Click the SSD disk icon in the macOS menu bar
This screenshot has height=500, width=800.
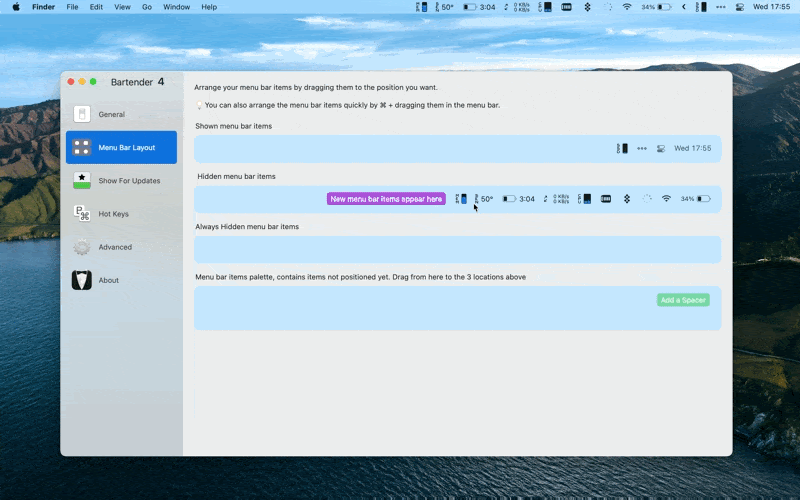pyautogui.click(x=702, y=7)
